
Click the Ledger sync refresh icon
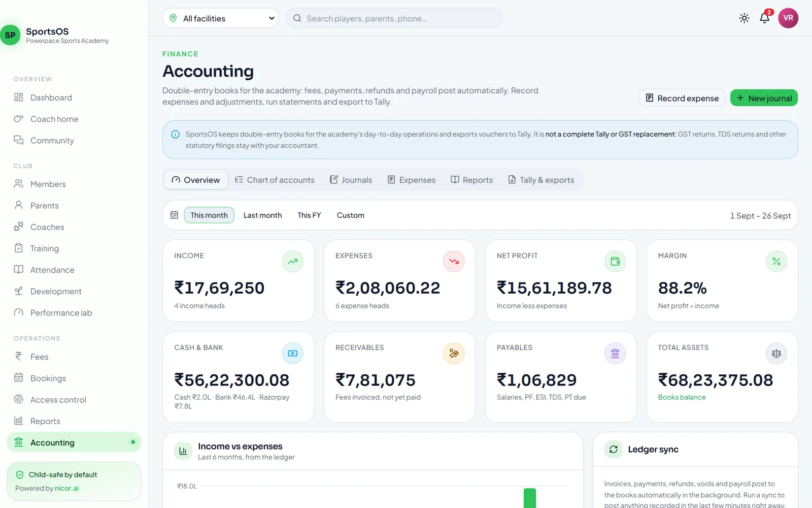pos(614,450)
